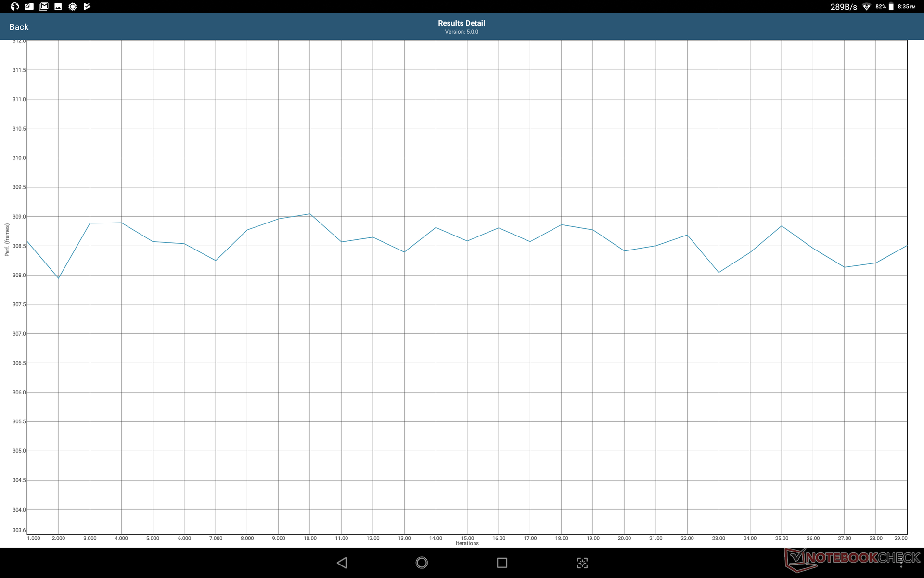The image size is (924, 578).
Task: Tap the globe notification icon in status bar
Action: pos(14,6)
